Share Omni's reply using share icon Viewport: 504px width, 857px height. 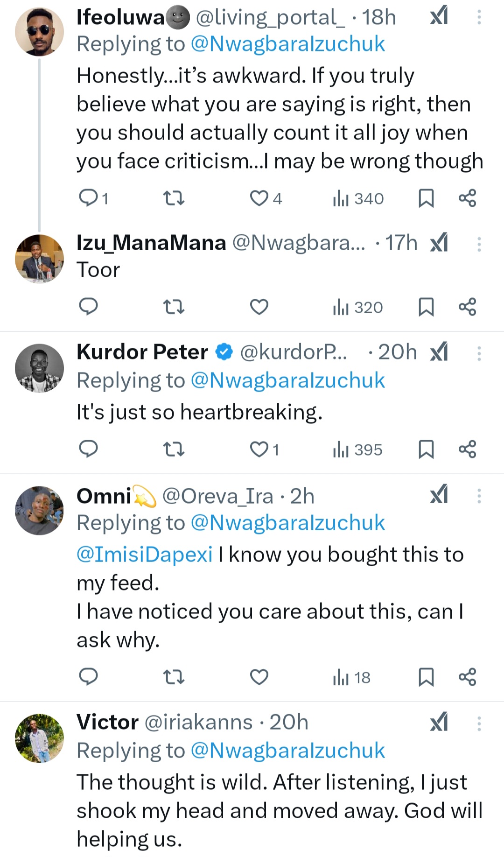pyautogui.click(x=467, y=677)
